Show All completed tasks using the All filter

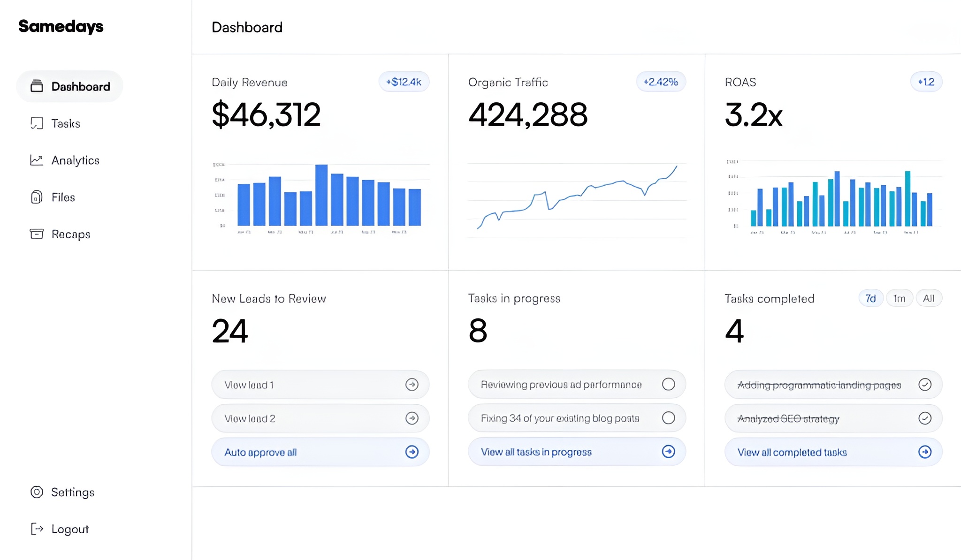[928, 298]
